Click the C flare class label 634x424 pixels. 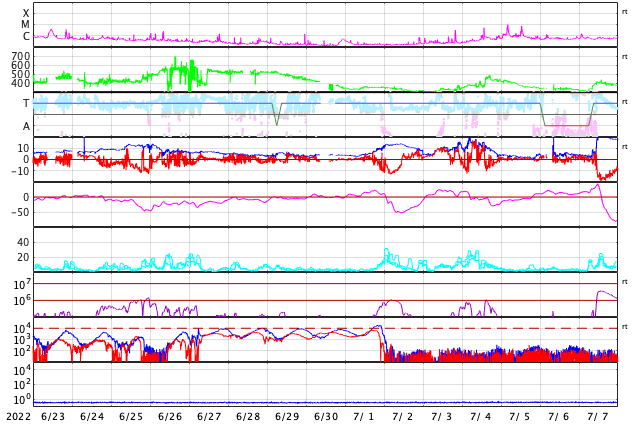point(26,36)
